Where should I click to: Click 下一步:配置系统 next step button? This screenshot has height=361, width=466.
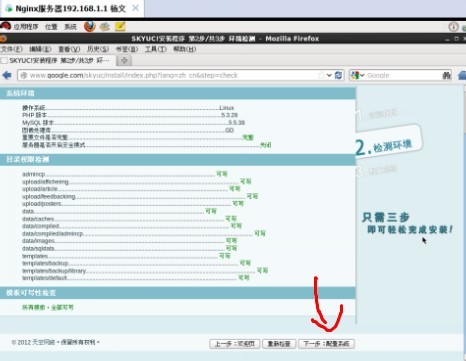326,344
